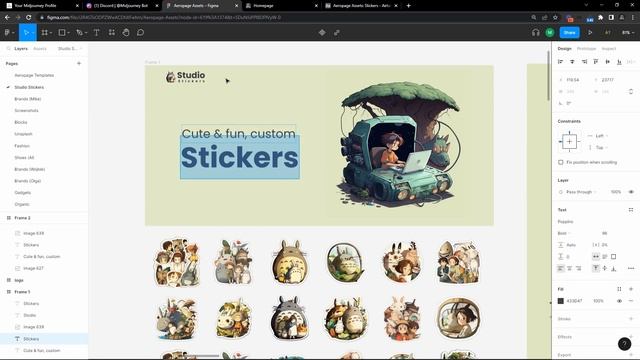Select the Frame tool
Screen dimensions: 640x360
coord(44,33)
